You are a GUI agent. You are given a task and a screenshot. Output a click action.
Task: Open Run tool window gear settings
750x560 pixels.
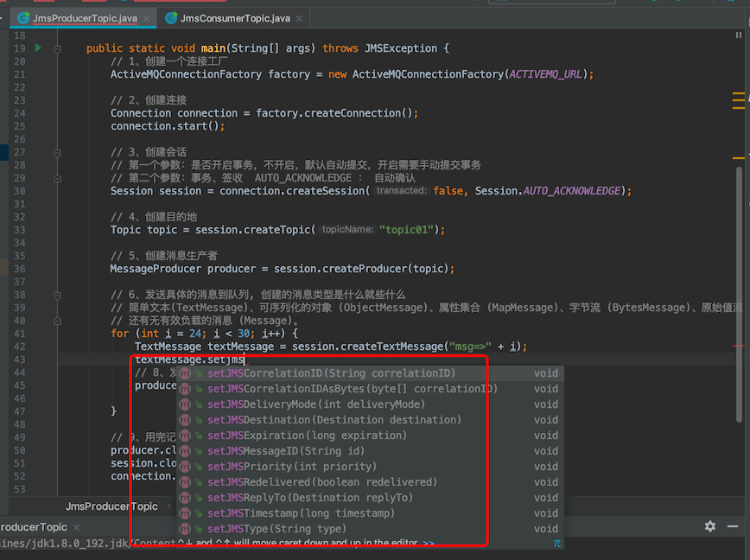coord(710,526)
